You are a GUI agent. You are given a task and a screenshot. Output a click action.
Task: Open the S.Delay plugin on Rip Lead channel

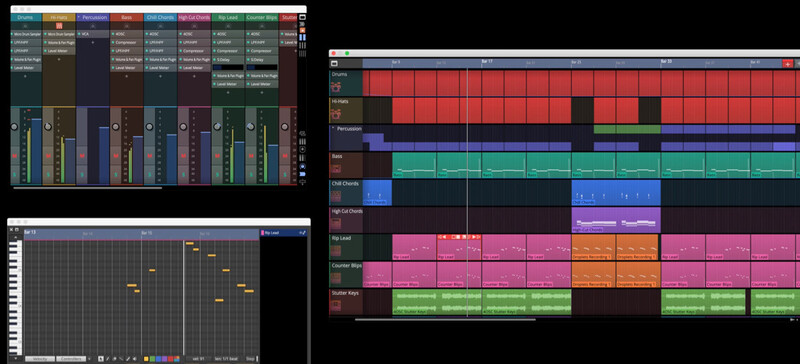[228, 59]
